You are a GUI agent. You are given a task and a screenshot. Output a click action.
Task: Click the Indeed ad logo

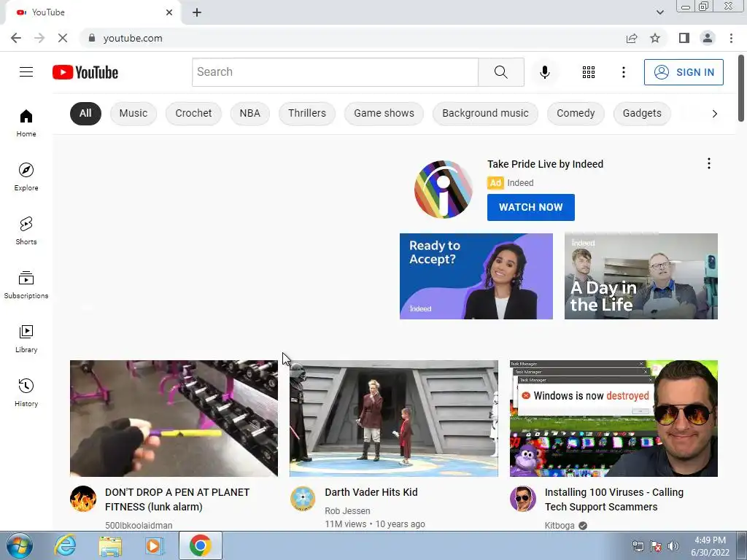(443, 190)
